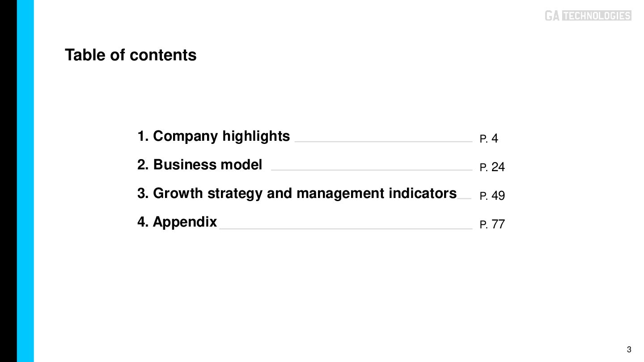Click the blue vertical side bar

[x=25, y=181]
